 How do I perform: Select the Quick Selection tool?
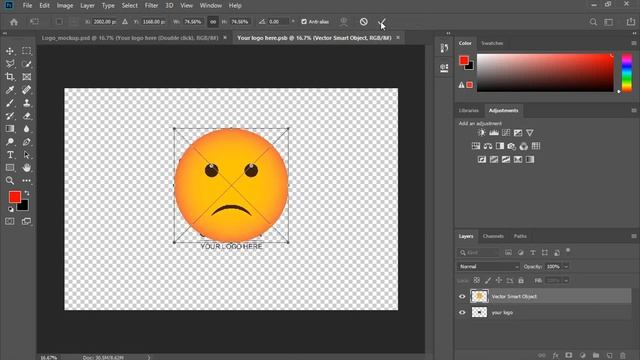[x=27, y=64]
